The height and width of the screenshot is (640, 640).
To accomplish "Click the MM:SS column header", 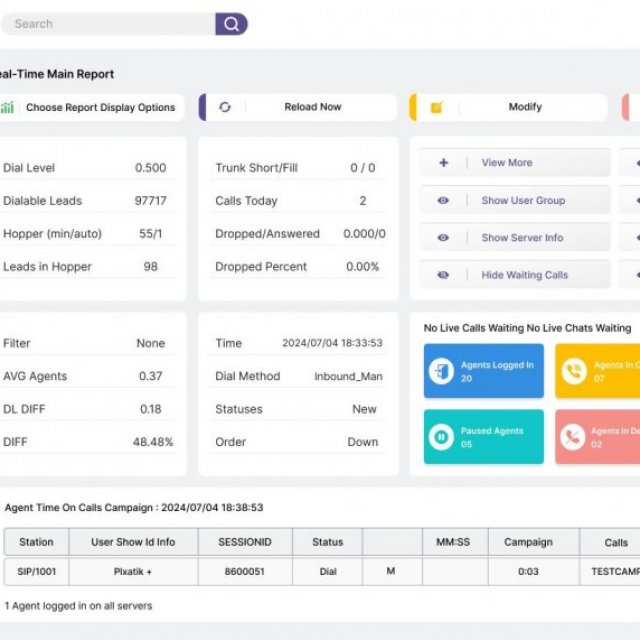I will point(455,542).
